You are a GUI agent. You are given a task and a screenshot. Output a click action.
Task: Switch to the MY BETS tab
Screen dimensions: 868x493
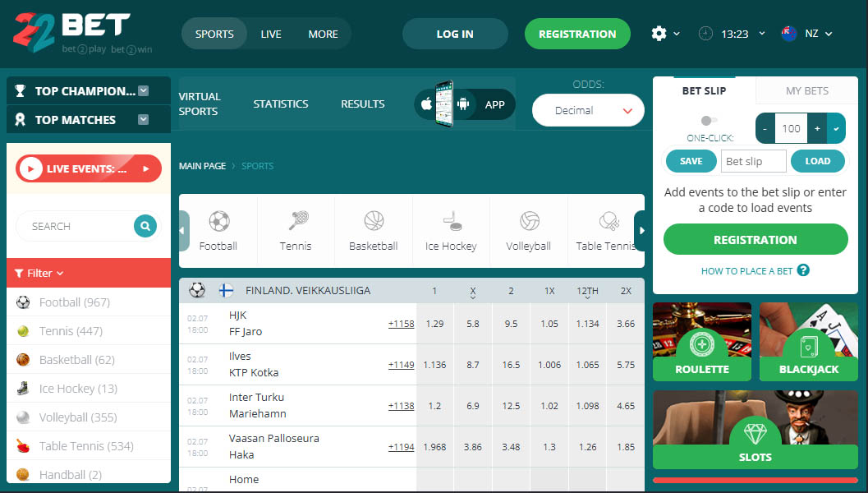click(x=807, y=91)
